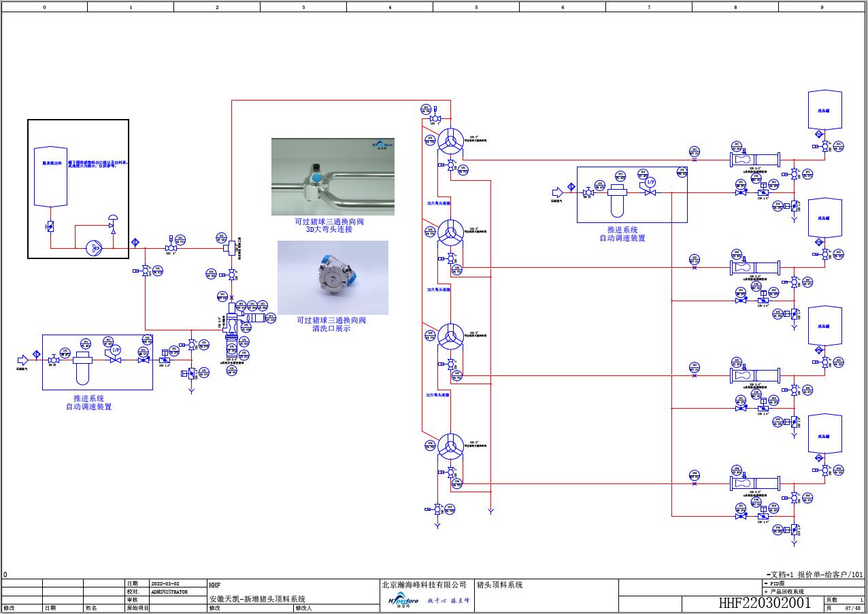This screenshot has height=614, width=868.
Task: Select the I/P converter symbol in left speed-control box
Action: pyautogui.click(x=116, y=349)
